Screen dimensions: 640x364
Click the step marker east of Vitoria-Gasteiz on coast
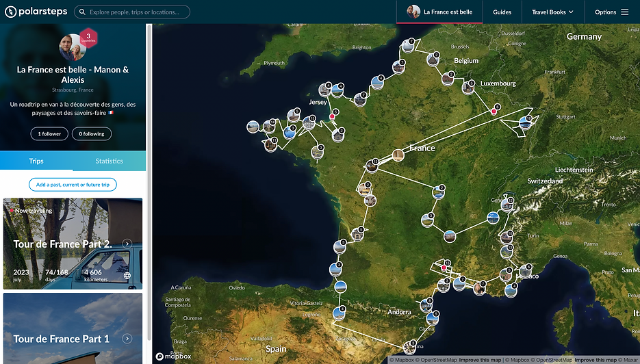(340, 287)
